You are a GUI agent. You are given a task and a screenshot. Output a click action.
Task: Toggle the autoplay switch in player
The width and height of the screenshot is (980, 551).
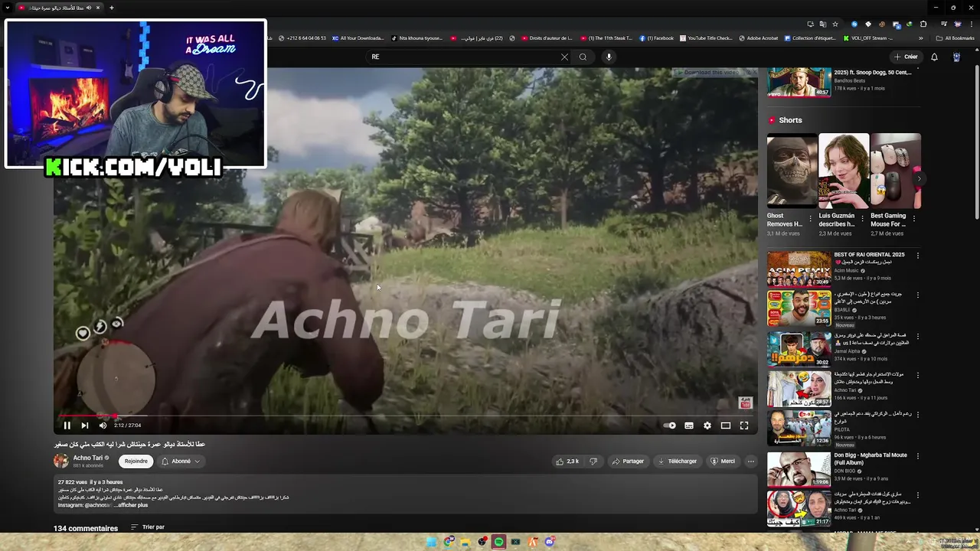pyautogui.click(x=670, y=425)
